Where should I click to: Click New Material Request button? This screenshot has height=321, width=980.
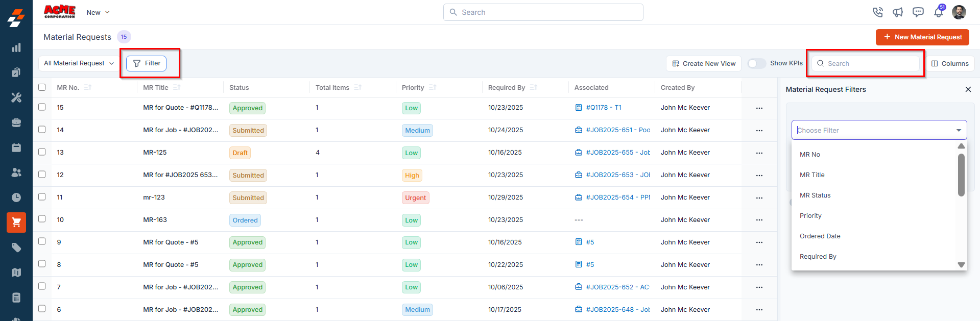click(x=922, y=37)
